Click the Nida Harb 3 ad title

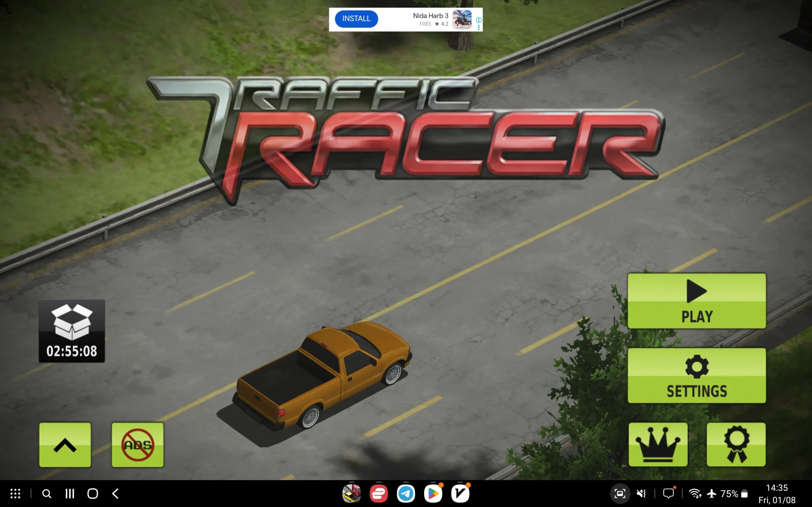pyautogui.click(x=430, y=16)
